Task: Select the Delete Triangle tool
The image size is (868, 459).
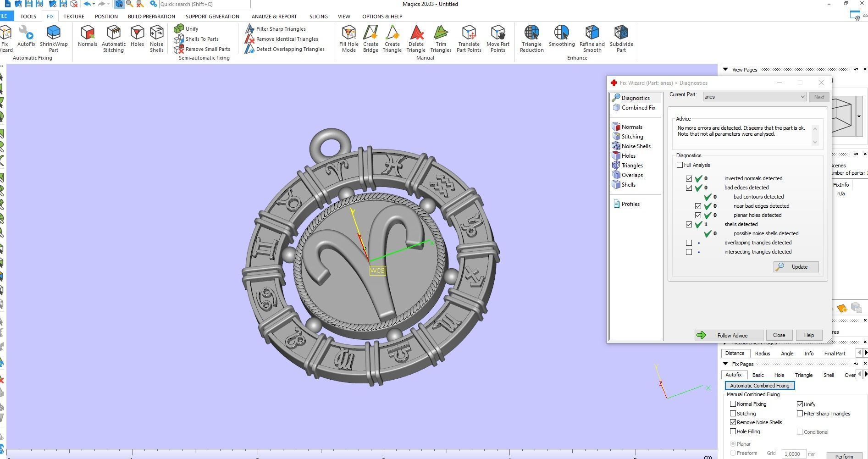Action: 416,39
